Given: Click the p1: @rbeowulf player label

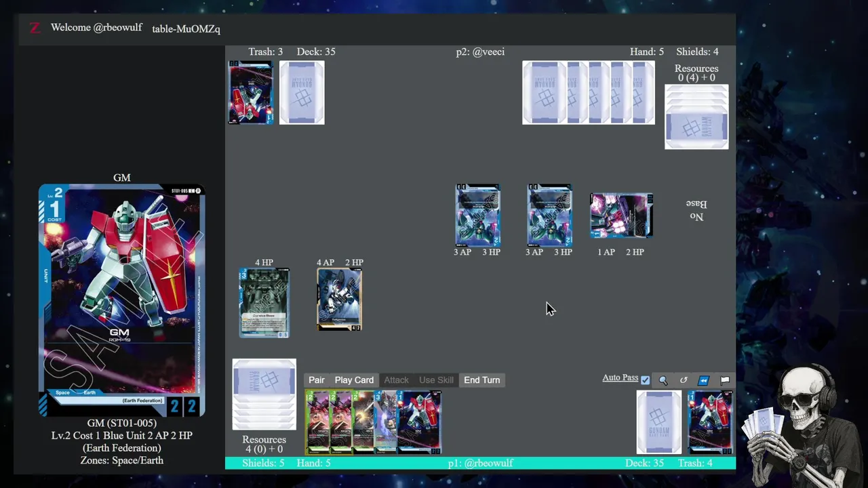Looking at the screenshot, I should point(480,463).
